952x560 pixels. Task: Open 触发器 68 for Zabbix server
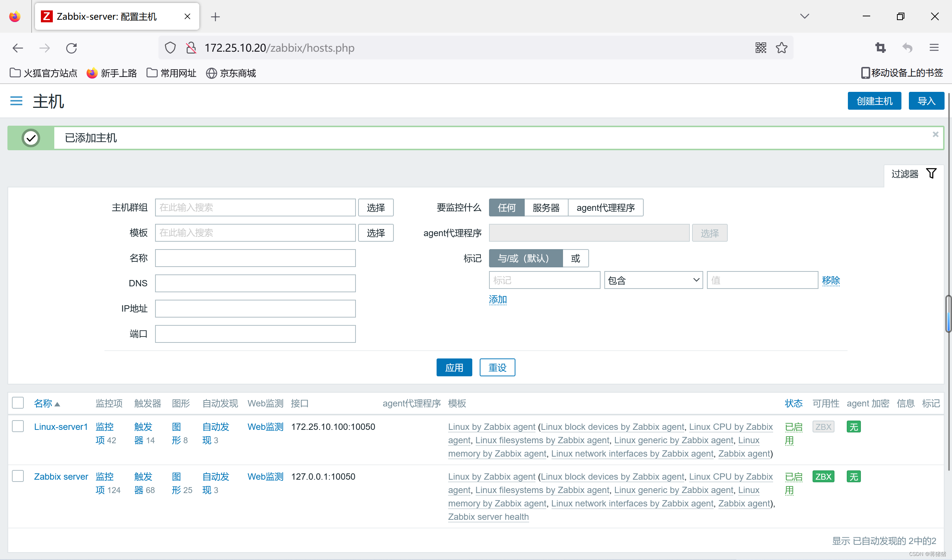click(x=144, y=483)
